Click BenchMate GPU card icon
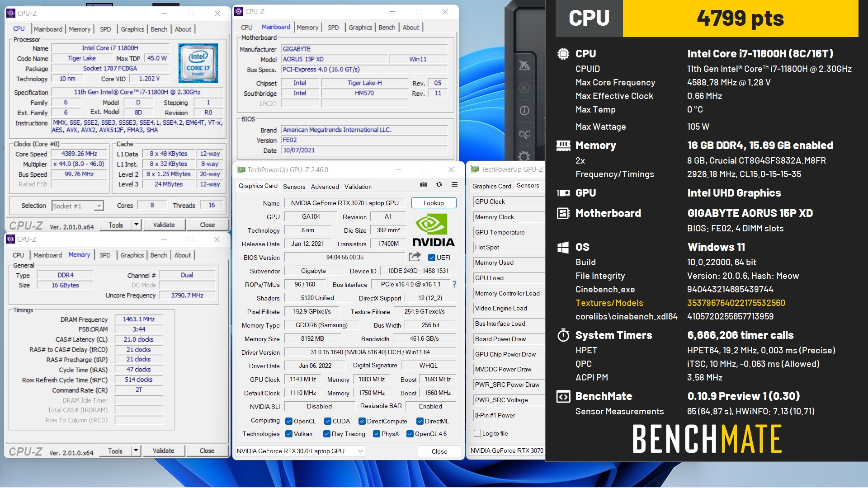This screenshot has height=488, width=868. coord(563,193)
